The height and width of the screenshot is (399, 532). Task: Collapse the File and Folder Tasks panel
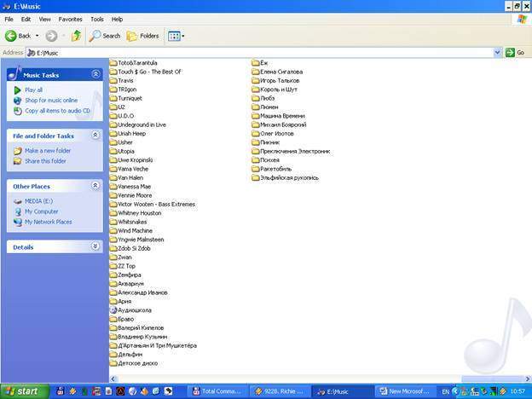[95, 136]
